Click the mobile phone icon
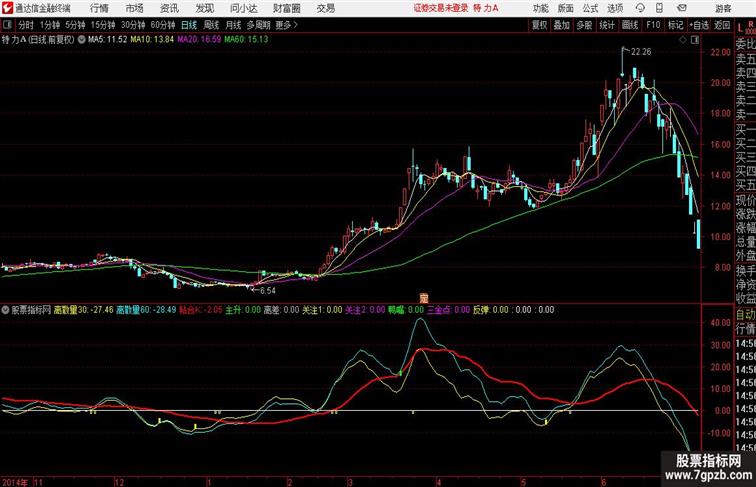The image size is (756, 487). pyautogui.click(x=659, y=8)
